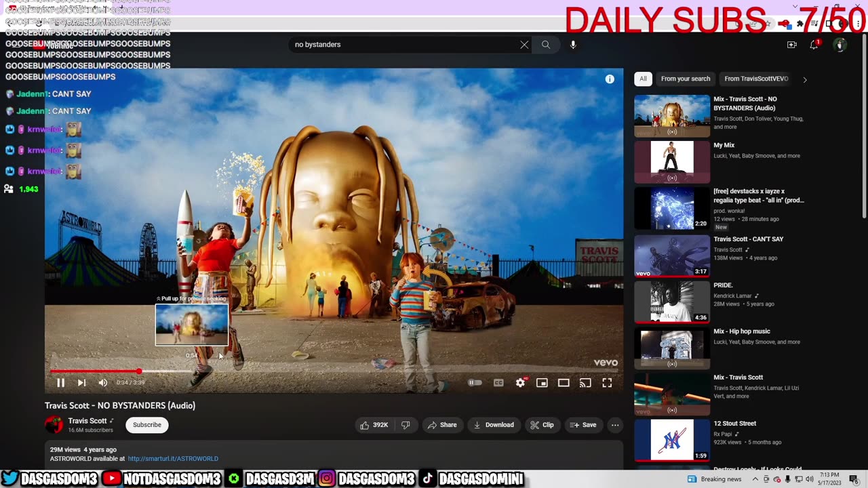
Task: Click the search magnifier button
Action: point(546,45)
